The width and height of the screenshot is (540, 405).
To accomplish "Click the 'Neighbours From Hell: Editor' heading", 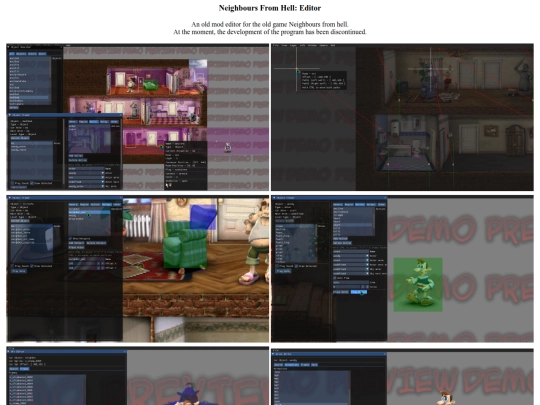I will [x=270, y=8].
